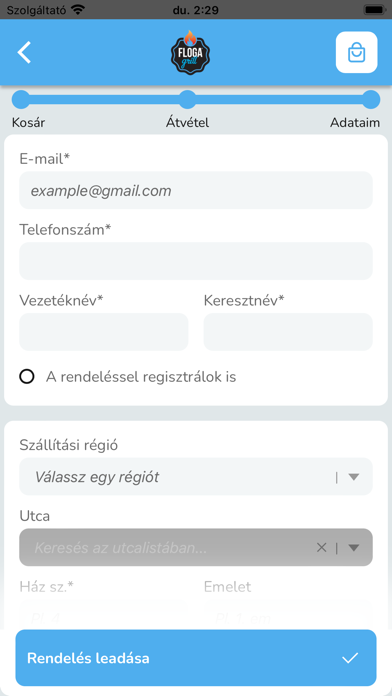Click the Vezetéknév text field
The width and height of the screenshot is (392, 696).
click(103, 332)
